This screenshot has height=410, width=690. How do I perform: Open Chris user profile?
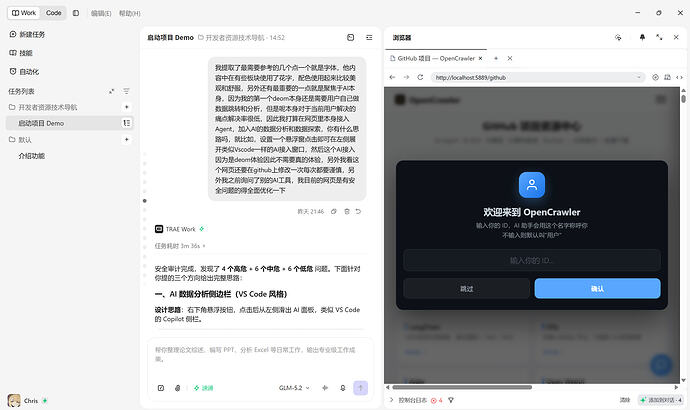click(27, 401)
